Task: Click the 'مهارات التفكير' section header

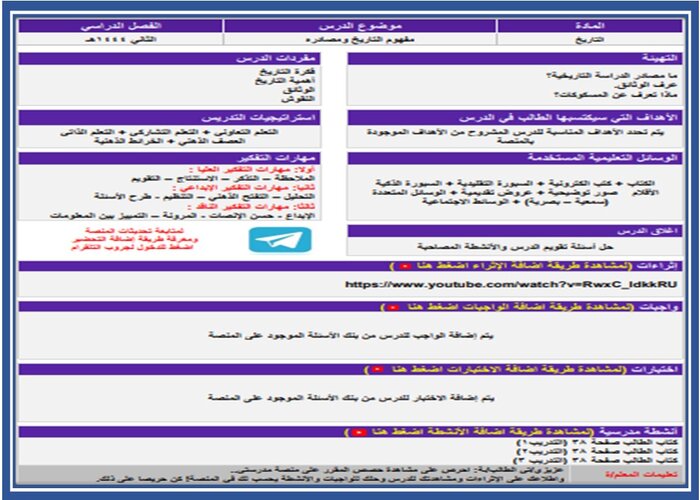Action: pos(170,158)
